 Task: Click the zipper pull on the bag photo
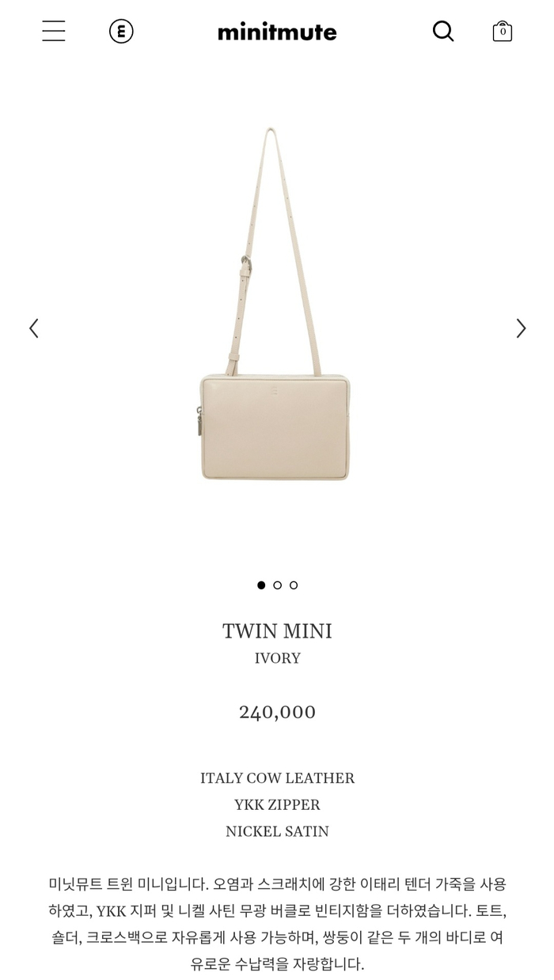pyautogui.click(x=195, y=422)
